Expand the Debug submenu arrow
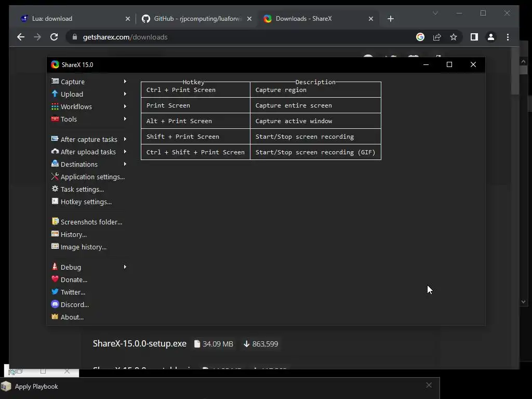 (x=125, y=267)
